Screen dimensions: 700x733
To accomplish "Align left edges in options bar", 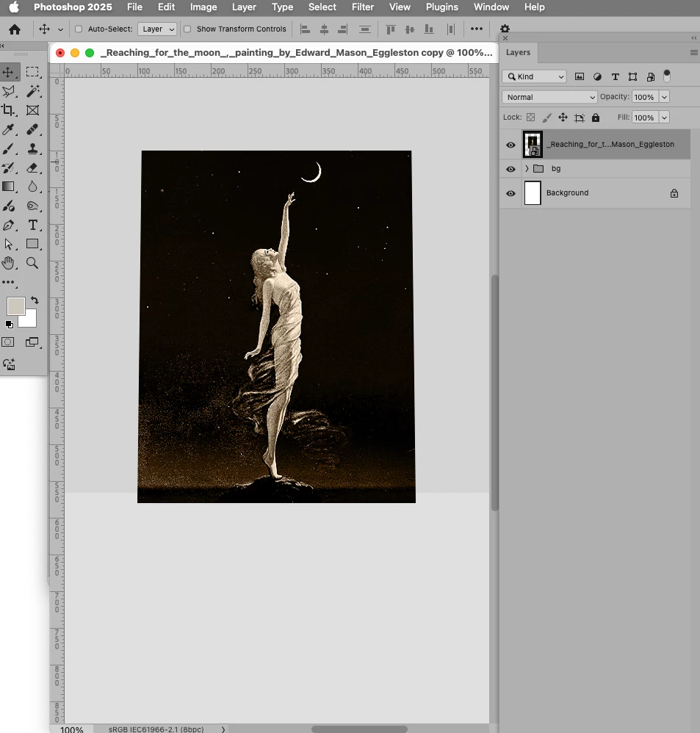I will tap(306, 29).
